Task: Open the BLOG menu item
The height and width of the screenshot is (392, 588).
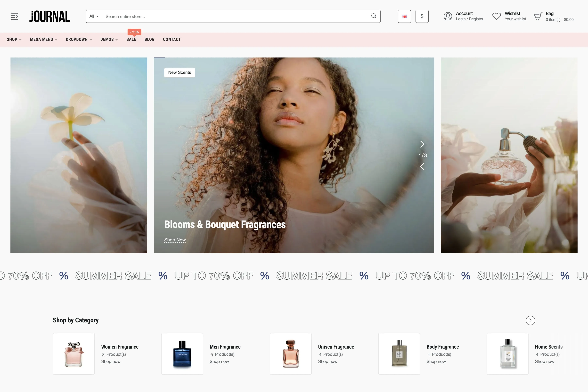Action: [x=149, y=40]
